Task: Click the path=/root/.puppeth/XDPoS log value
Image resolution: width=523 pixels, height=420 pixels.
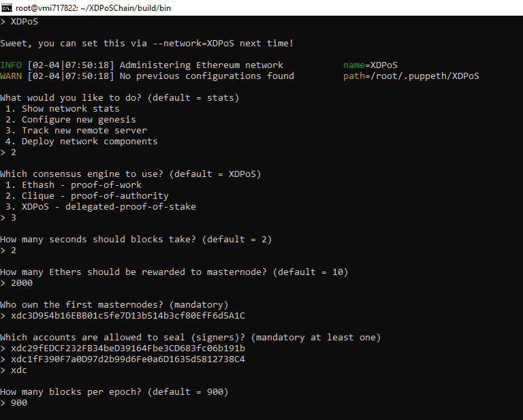Action: pyautogui.click(x=411, y=76)
